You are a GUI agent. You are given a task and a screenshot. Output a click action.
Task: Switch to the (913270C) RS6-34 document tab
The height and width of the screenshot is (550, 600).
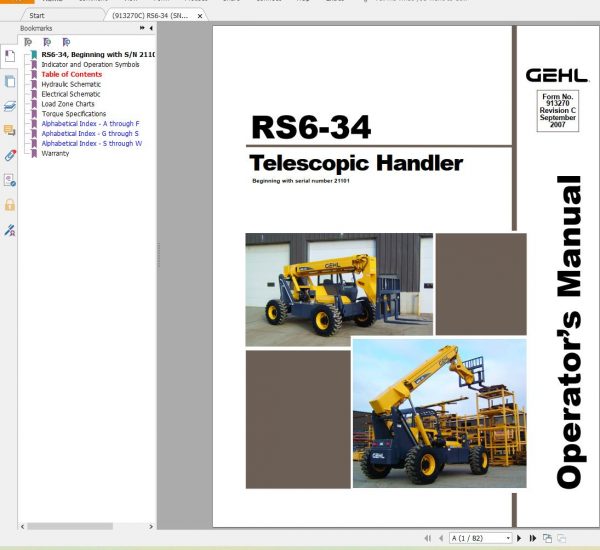coord(150,16)
